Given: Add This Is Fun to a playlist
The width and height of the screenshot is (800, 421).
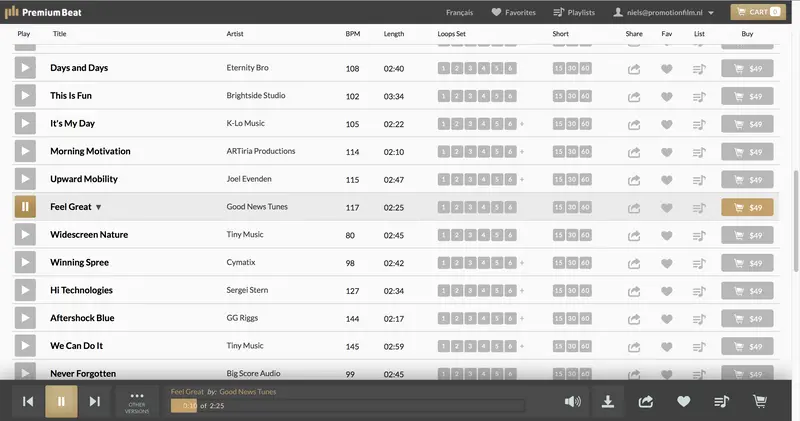Looking at the screenshot, I should pos(699,96).
